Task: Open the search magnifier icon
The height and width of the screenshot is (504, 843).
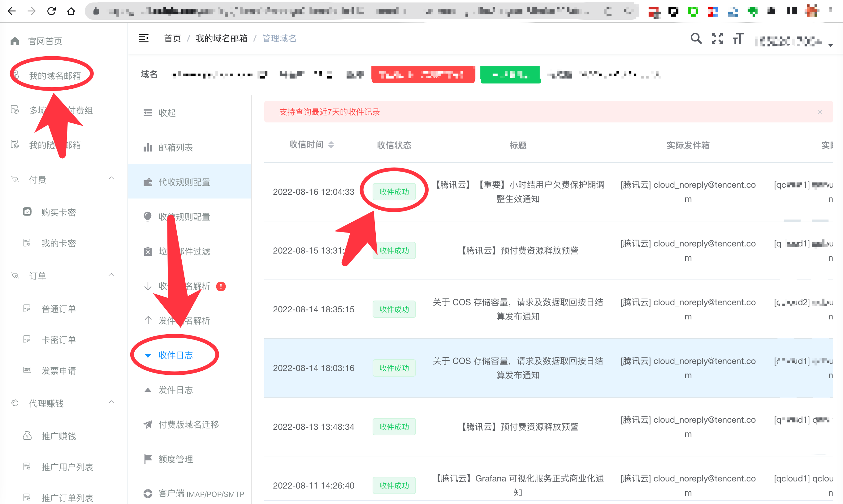Action: [x=696, y=38]
